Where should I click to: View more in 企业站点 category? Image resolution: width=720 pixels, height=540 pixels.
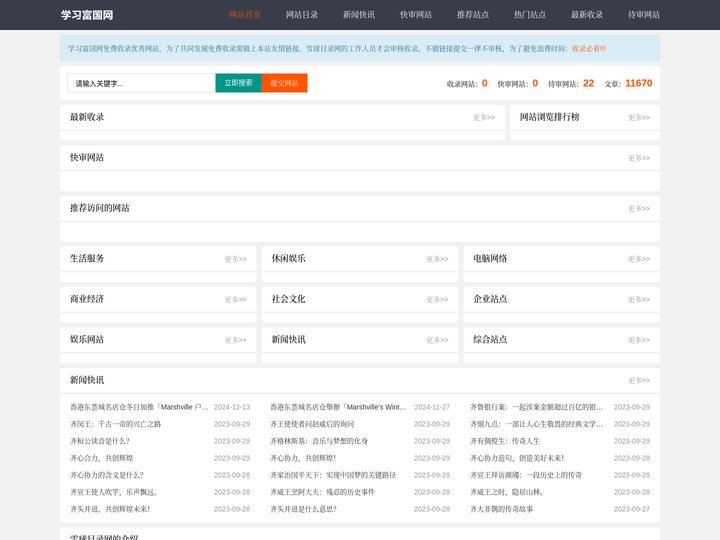(x=639, y=299)
